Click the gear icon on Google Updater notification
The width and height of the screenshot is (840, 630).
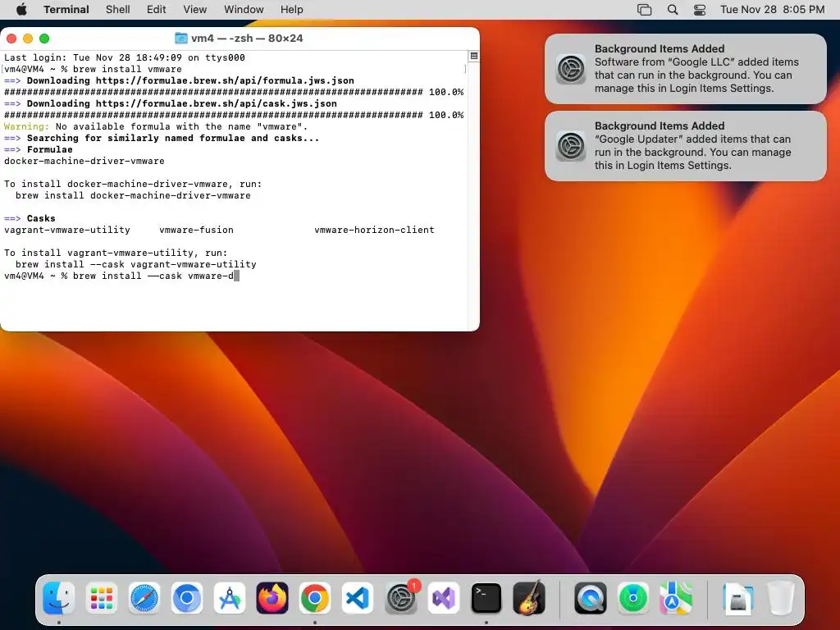pos(571,146)
